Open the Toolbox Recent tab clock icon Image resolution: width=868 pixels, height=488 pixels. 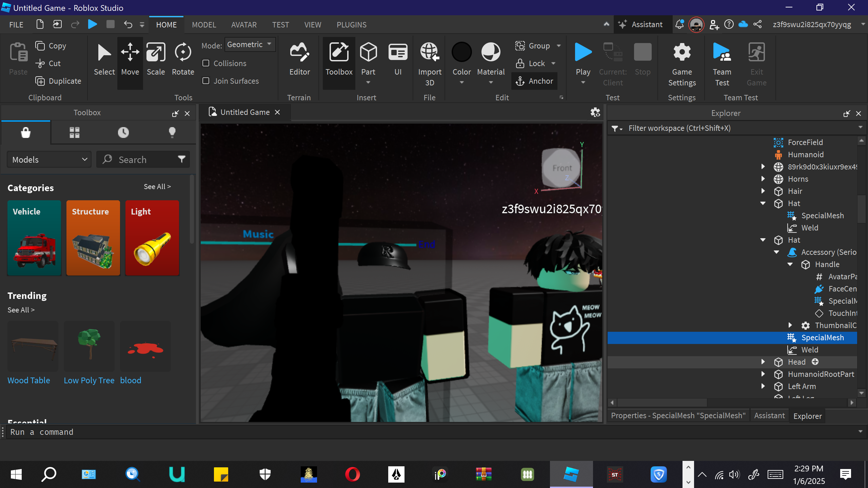click(123, 132)
